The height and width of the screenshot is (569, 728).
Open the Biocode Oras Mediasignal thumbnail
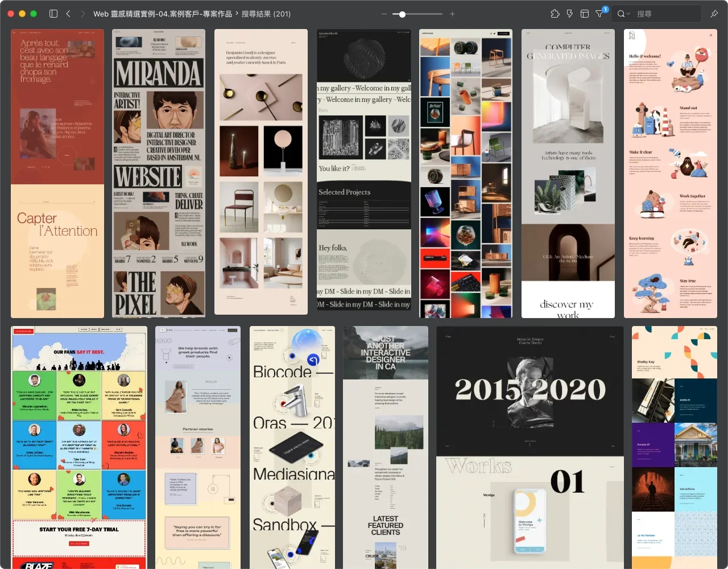pyautogui.click(x=292, y=447)
